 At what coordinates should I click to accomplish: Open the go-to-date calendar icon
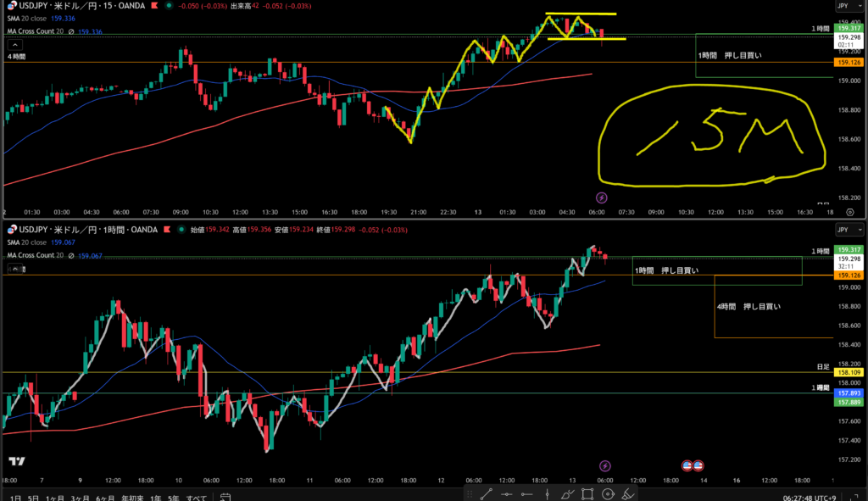tap(225, 496)
